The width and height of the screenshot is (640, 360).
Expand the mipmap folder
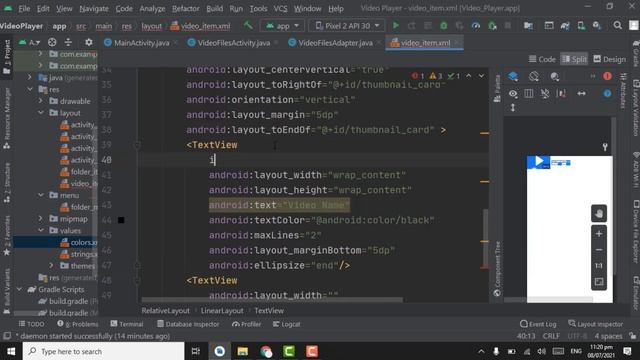(40, 219)
